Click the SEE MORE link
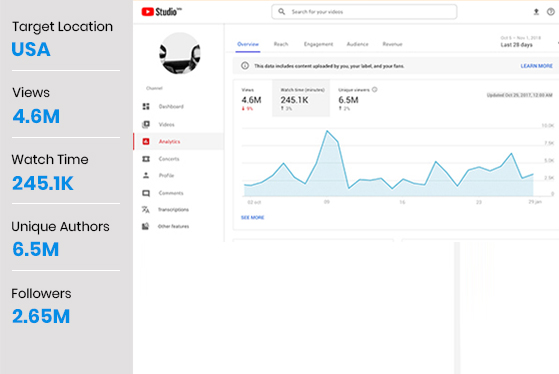 pos(252,217)
